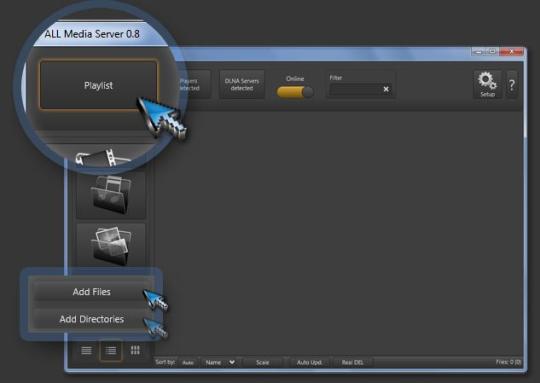This screenshot has height=383, width=540.
Task: Click the Playlist button
Action: pos(98,85)
